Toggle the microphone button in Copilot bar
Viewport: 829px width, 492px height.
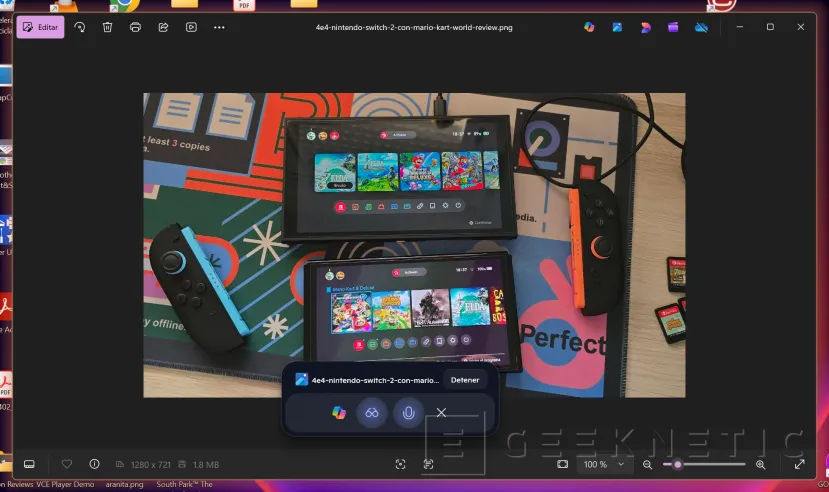point(408,412)
